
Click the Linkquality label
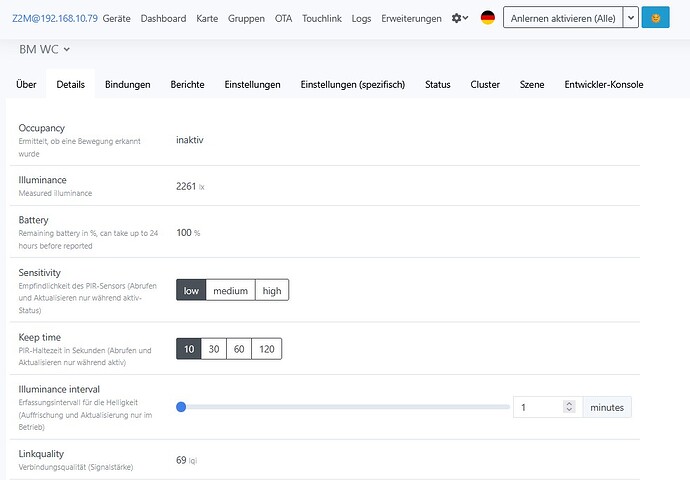pos(41,454)
